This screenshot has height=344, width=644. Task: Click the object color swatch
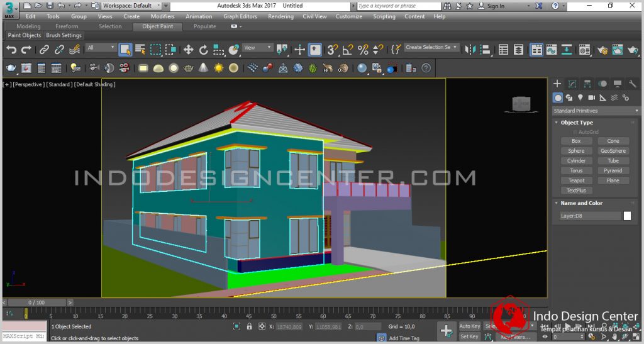(x=627, y=216)
